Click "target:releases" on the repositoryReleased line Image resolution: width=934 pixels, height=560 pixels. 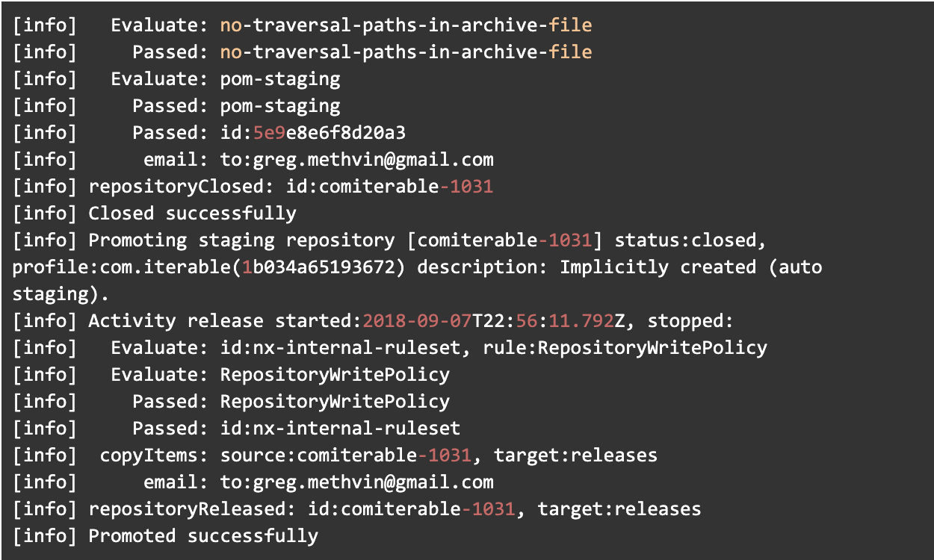pos(620,509)
